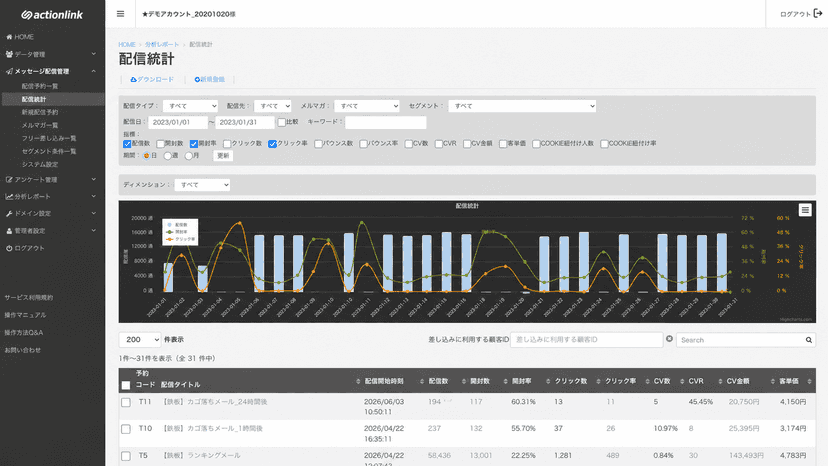Click the actionlink logo
The height and width of the screenshot is (466, 828).
point(52,15)
